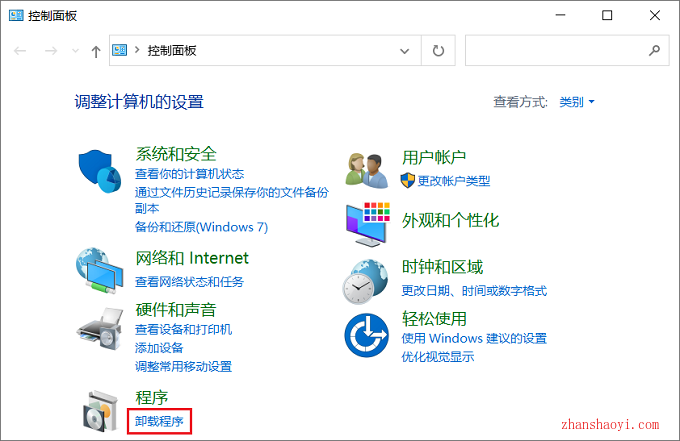Click the shield icon beside 更改帐户类型

408,180
